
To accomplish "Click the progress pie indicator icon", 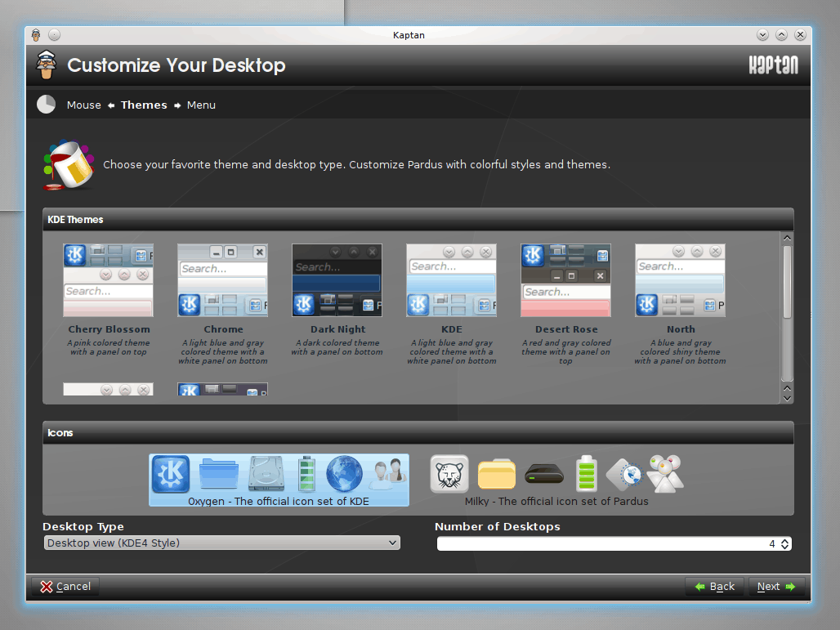I will click(x=46, y=105).
